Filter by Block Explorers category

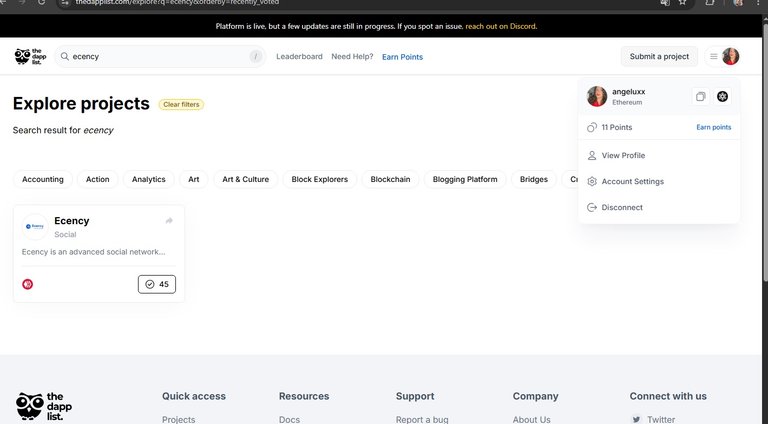(319, 179)
